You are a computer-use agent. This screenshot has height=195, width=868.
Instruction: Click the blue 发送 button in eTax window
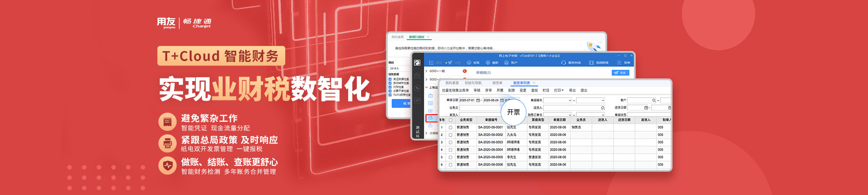tap(621, 73)
